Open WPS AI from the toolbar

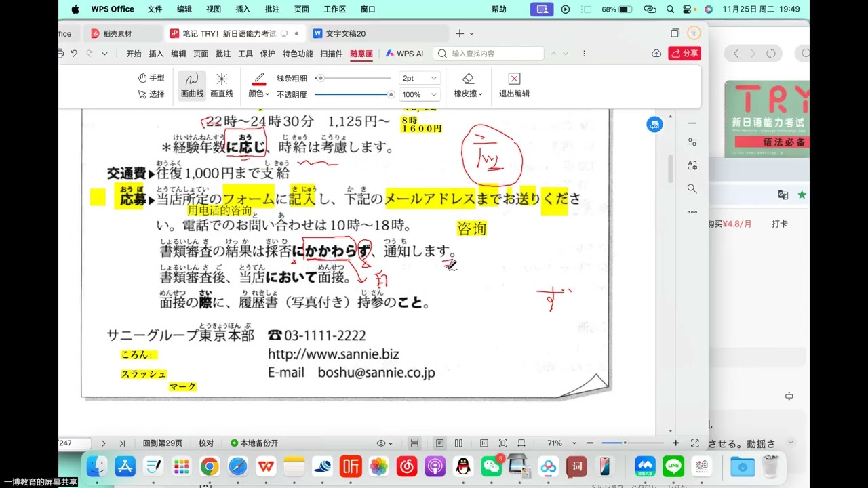pyautogui.click(x=405, y=54)
